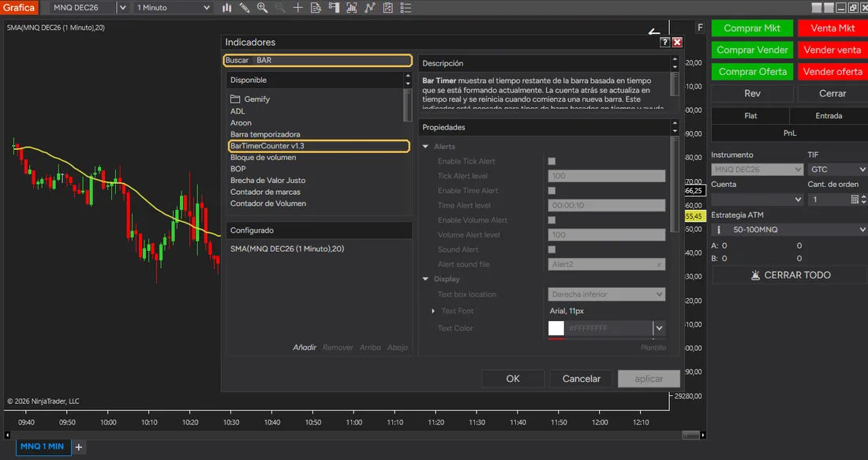Add a new chart tab with plus
The width and height of the screenshot is (868, 460).
point(79,447)
